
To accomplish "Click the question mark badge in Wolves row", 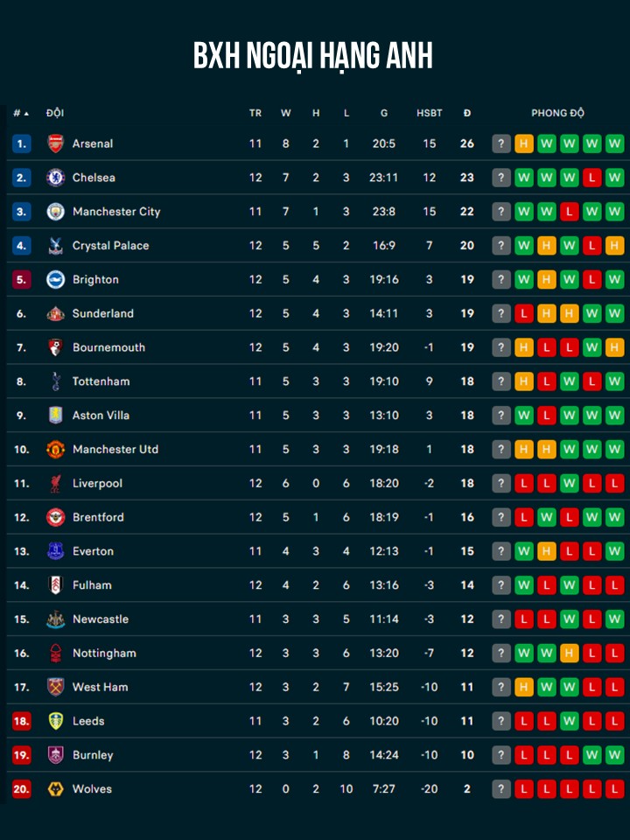I will pyautogui.click(x=501, y=789).
